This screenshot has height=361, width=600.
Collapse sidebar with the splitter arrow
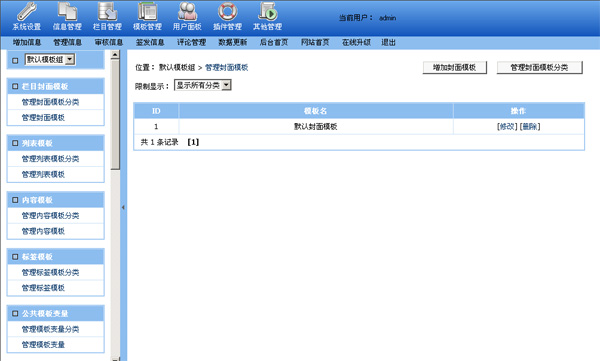click(x=123, y=207)
